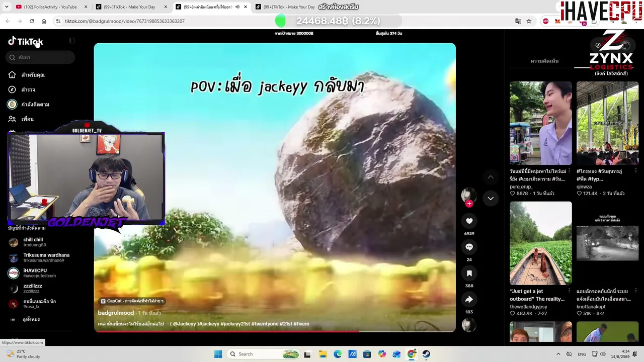Click the CapCut template label on the video
Screen dimensions: 644x362
tap(132, 301)
